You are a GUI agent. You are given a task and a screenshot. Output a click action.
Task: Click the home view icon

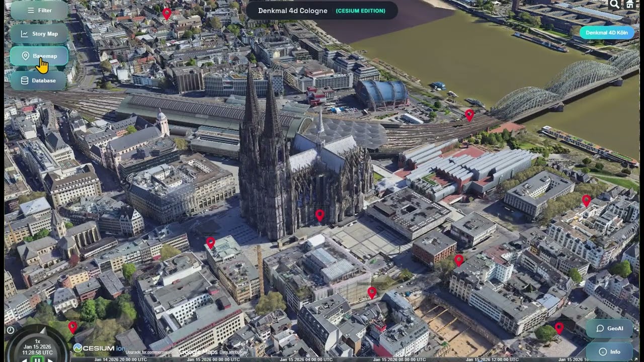pos(629,5)
